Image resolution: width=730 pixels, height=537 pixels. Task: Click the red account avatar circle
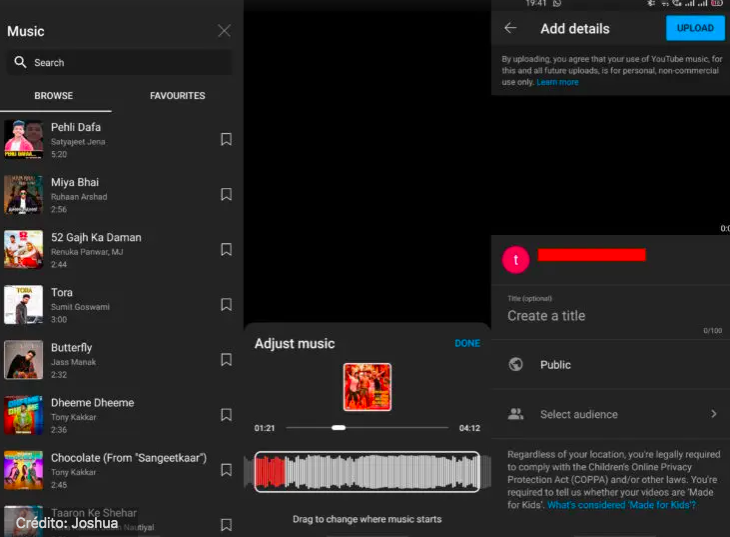[x=515, y=259]
